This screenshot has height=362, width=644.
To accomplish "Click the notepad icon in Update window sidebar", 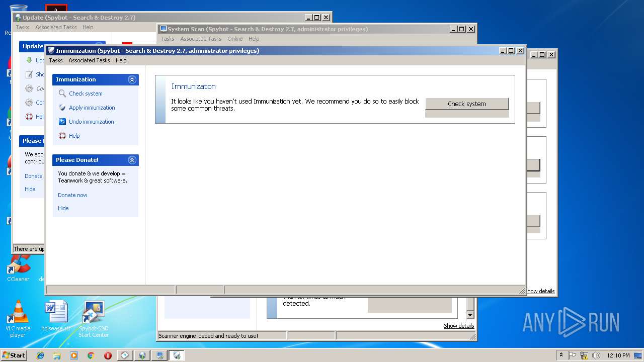I will [x=29, y=74].
